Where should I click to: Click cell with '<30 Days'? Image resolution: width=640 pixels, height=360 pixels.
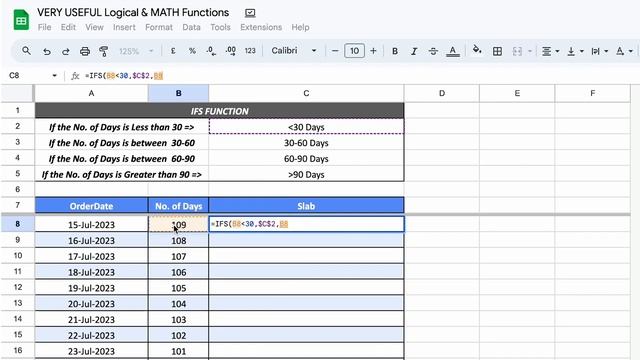click(x=306, y=127)
